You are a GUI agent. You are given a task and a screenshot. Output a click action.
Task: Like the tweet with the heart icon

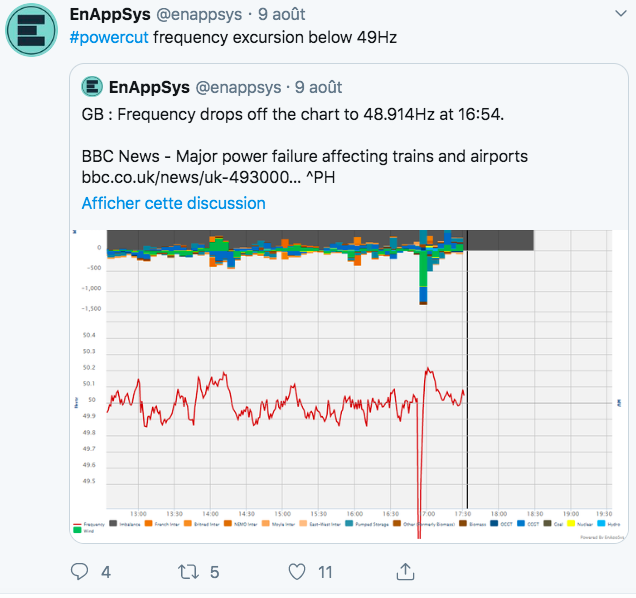click(x=297, y=572)
